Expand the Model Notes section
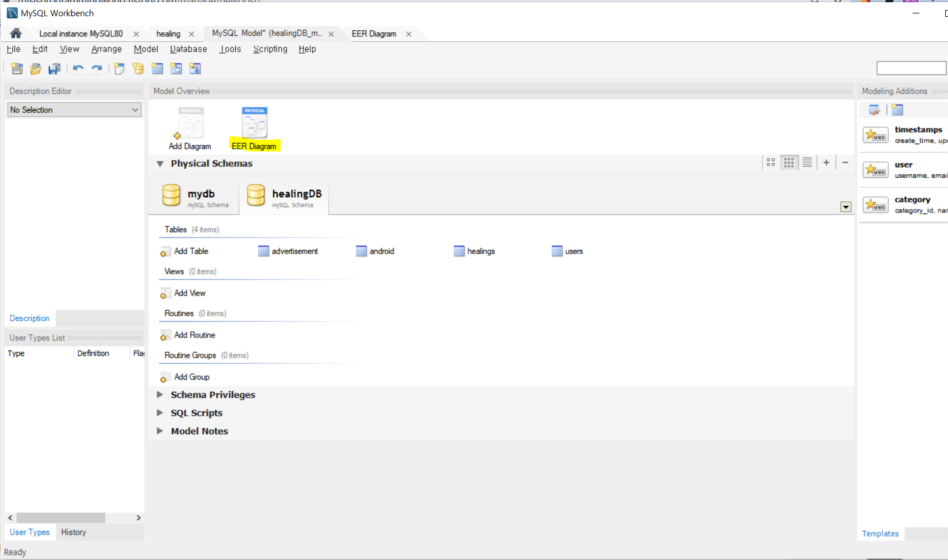Viewport: 948px width, 560px height. [x=160, y=431]
